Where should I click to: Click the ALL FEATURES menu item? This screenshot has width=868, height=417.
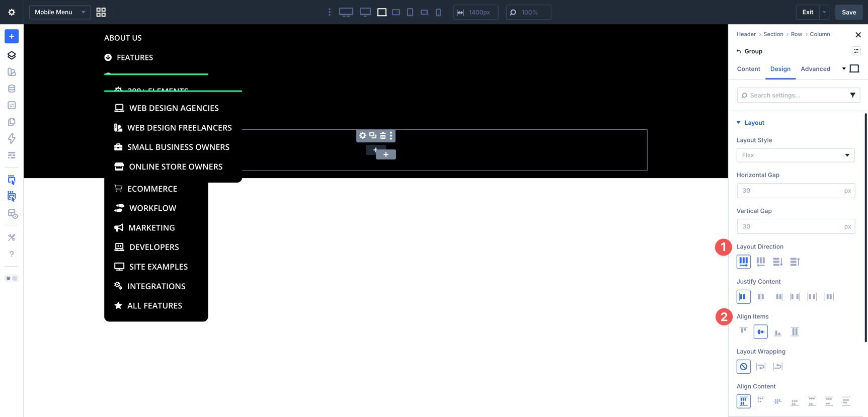click(x=154, y=306)
